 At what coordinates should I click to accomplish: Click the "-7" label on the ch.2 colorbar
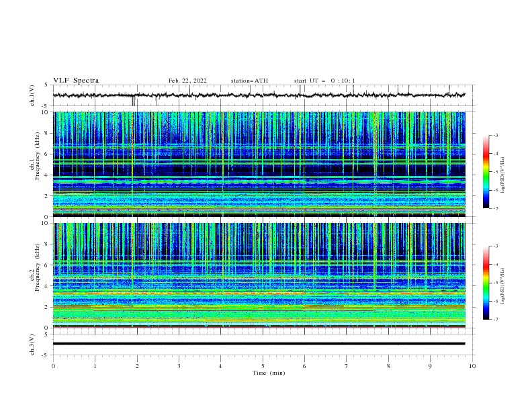click(x=496, y=319)
